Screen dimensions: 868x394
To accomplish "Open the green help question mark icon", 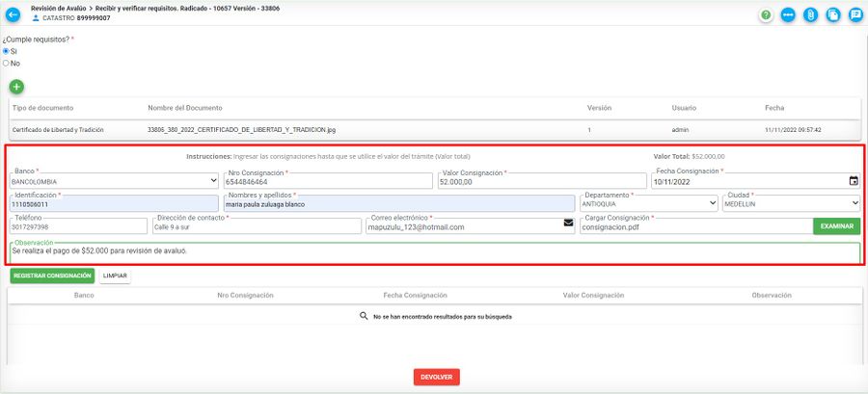I will 766,14.
